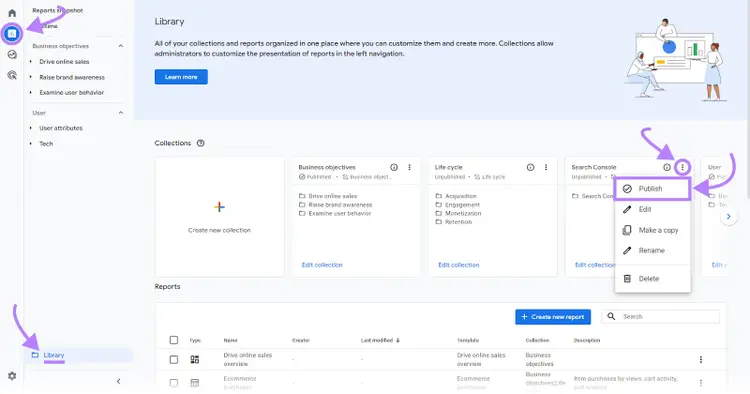
Task: Click the Creator column header
Action: (x=301, y=340)
